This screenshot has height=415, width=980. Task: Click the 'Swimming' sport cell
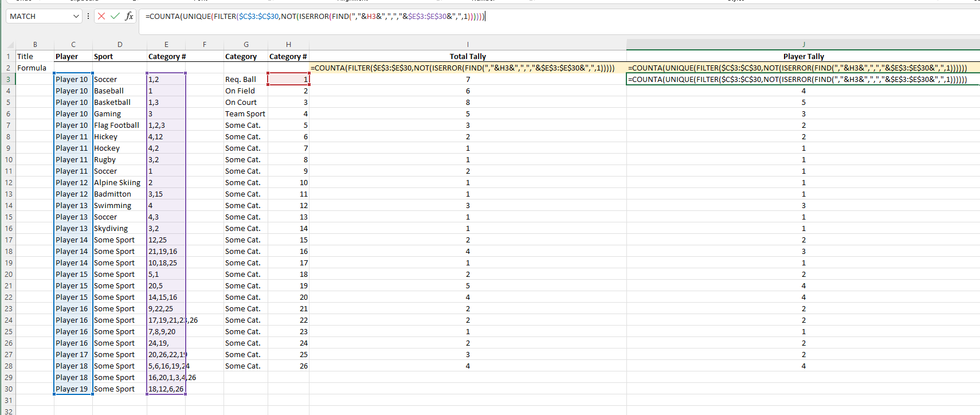pyautogui.click(x=120, y=205)
